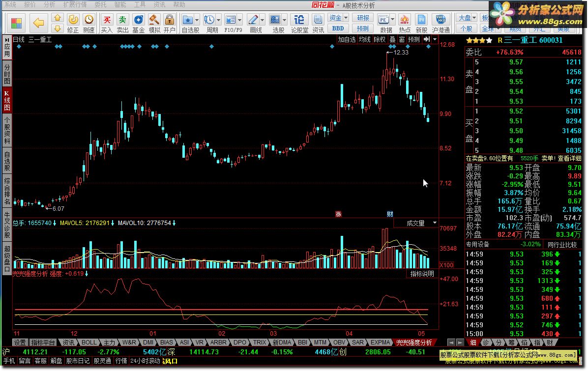Open the 资讯 news document icon
The height and width of the screenshot is (371, 588).
point(318,20)
